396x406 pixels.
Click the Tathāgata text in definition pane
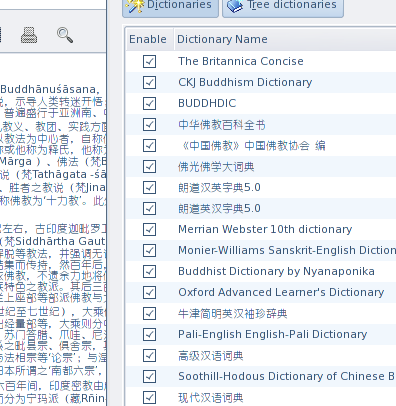[x=60, y=175]
